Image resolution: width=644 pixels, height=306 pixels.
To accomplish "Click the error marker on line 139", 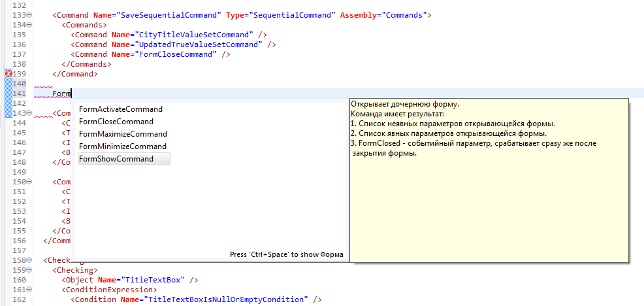I will [8, 74].
